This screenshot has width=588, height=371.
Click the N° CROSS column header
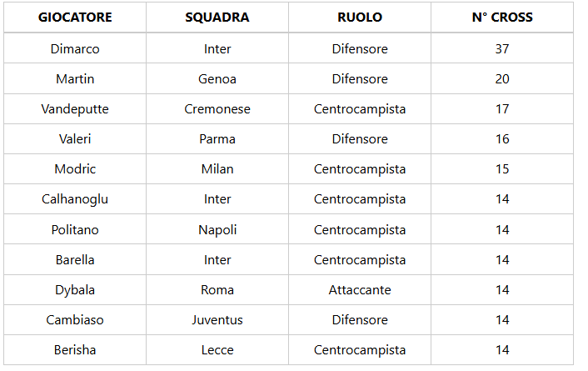pos(502,17)
